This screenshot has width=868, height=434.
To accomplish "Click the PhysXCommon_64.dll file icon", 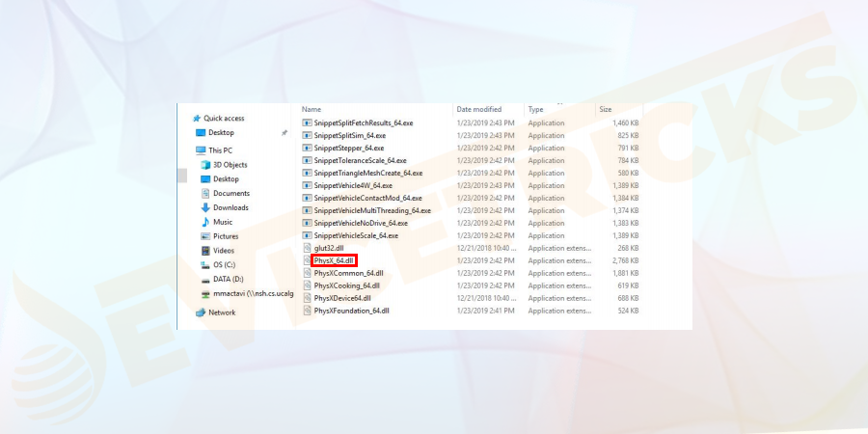I will tap(308, 273).
